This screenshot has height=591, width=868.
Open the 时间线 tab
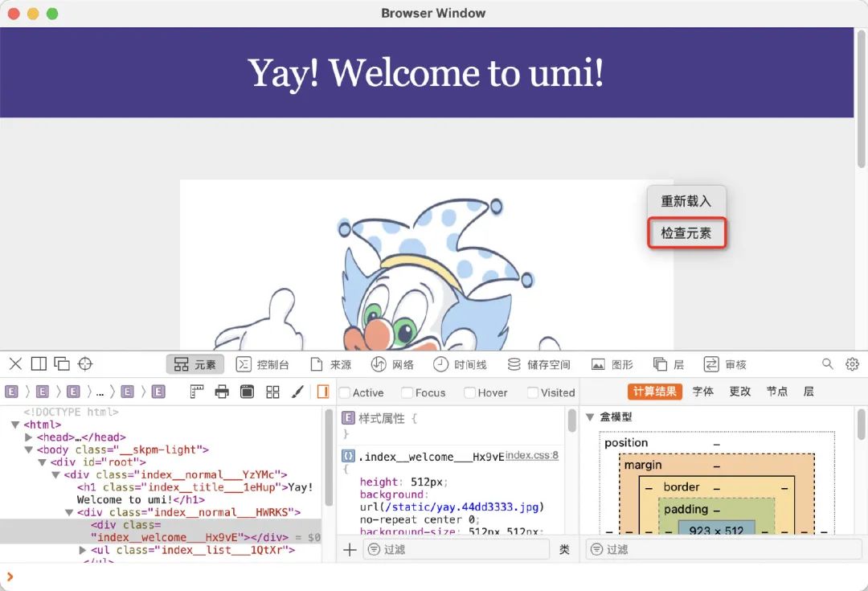[460, 364]
